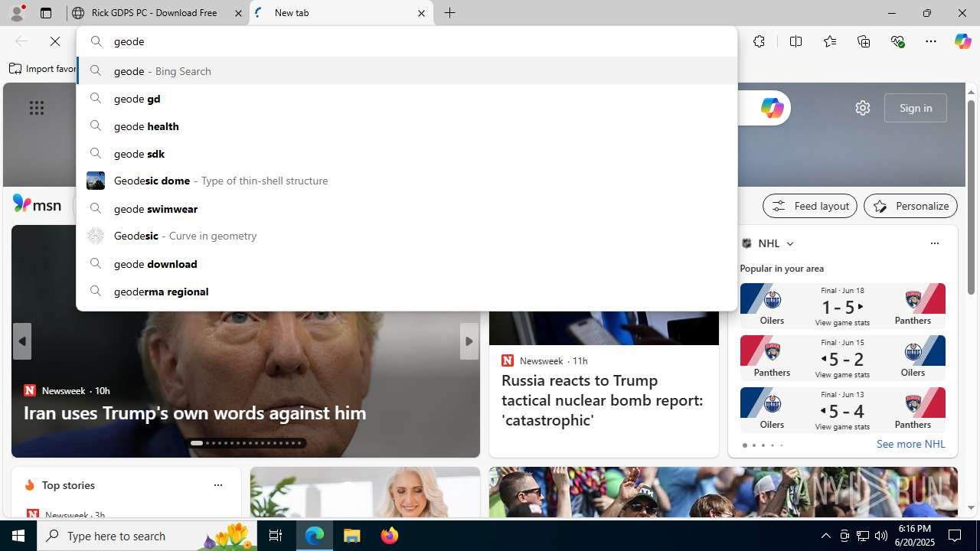Screen dimensions: 980x551
Task: Open Settings and more menu
Action: click(x=931, y=41)
